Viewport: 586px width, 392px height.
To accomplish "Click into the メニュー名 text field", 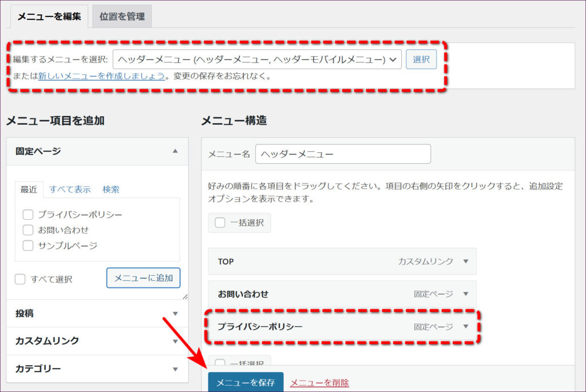I will pos(343,154).
